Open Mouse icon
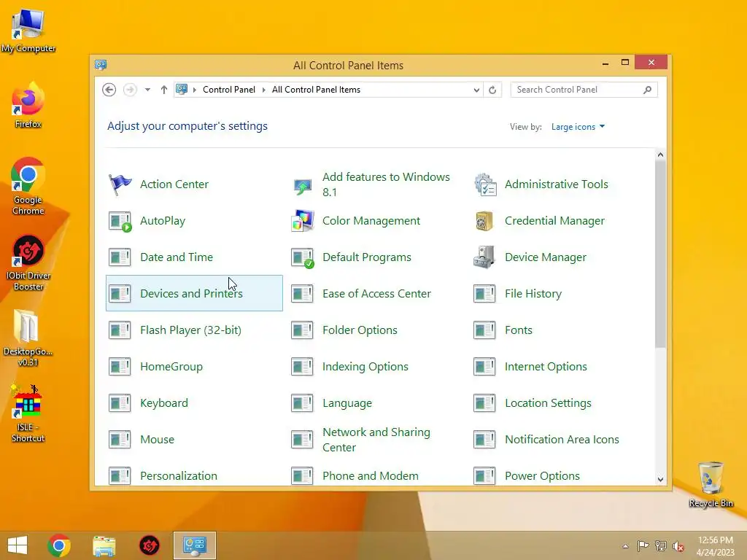This screenshot has height=560, width=747. point(120,440)
